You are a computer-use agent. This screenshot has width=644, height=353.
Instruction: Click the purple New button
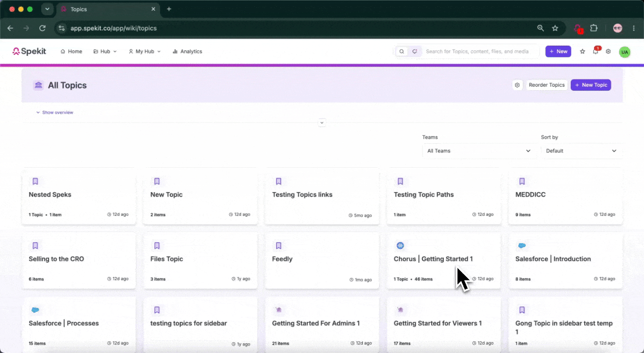click(558, 51)
